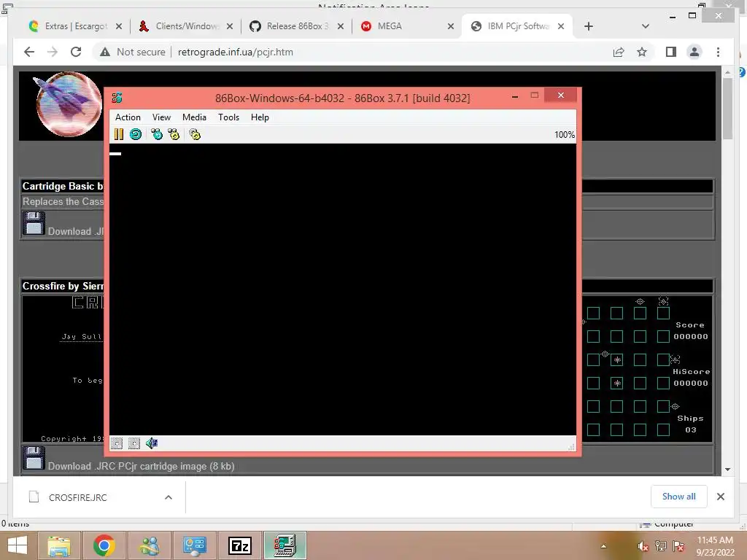Click the taskbar clock showing 11:45 AM

click(x=715, y=546)
